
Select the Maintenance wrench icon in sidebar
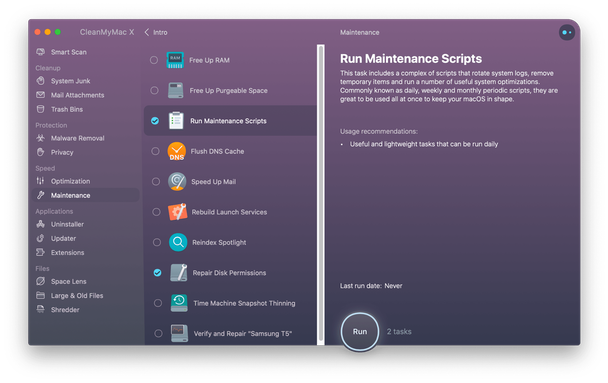pos(40,195)
